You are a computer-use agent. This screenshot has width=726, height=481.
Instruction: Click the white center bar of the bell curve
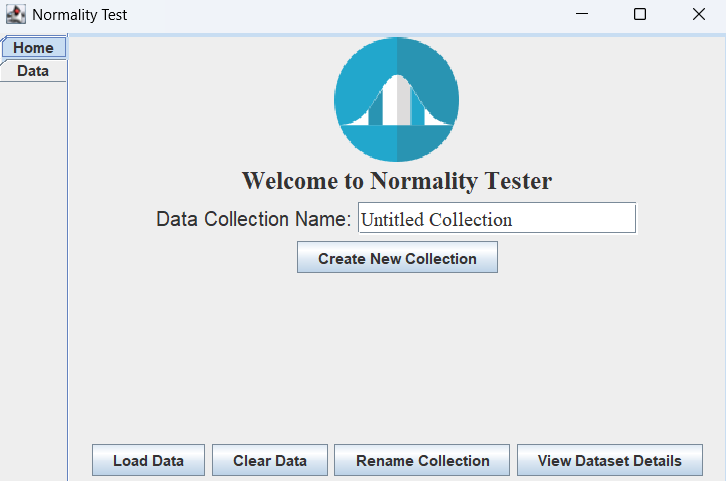pyautogui.click(x=397, y=102)
